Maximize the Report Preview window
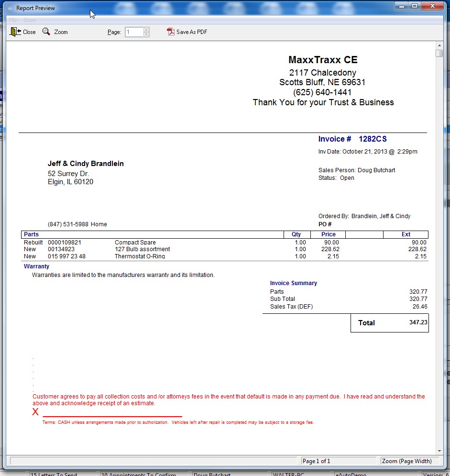This screenshot has width=450, height=476. (x=415, y=6)
